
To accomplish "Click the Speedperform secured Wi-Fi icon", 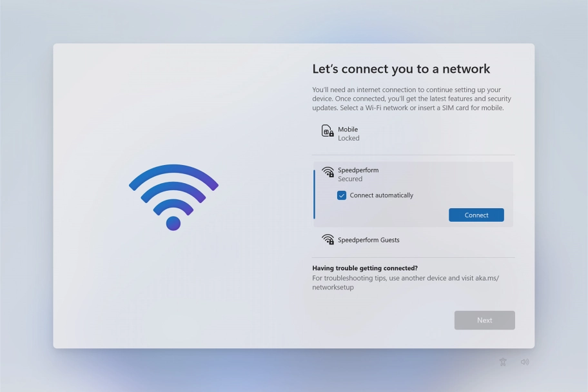I will [x=328, y=172].
